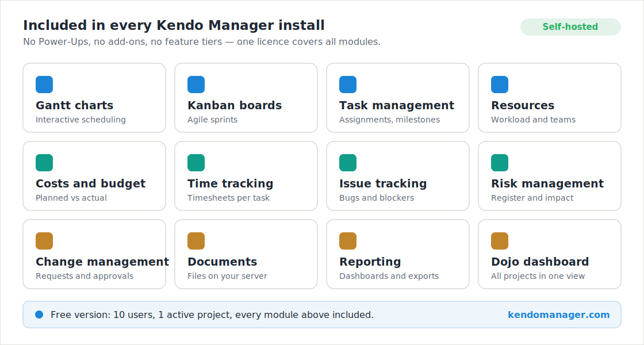Select the Time tracking title
This screenshot has height=345, width=644.
231,183
